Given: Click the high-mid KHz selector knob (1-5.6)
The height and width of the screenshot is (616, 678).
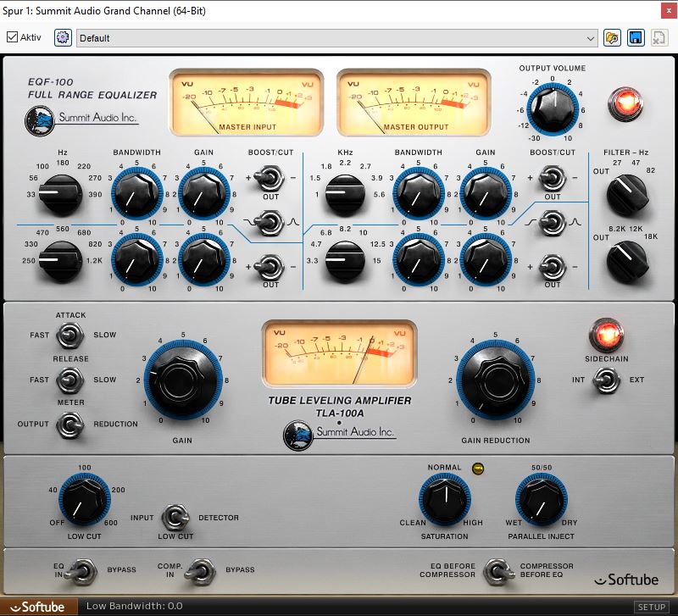Looking at the screenshot, I should coord(345,193).
